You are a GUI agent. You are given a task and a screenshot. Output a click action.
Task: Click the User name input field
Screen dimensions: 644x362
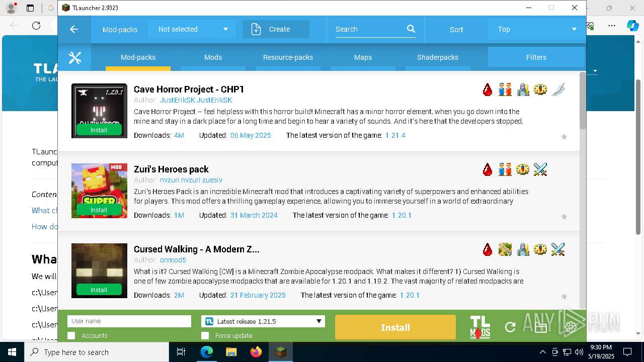(x=129, y=321)
